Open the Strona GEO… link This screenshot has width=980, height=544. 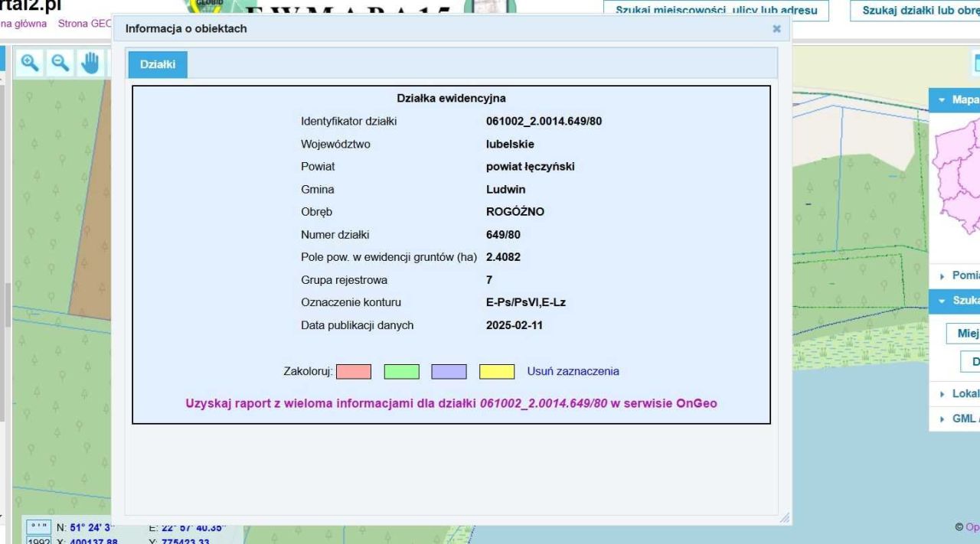pyautogui.click(x=84, y=24)
